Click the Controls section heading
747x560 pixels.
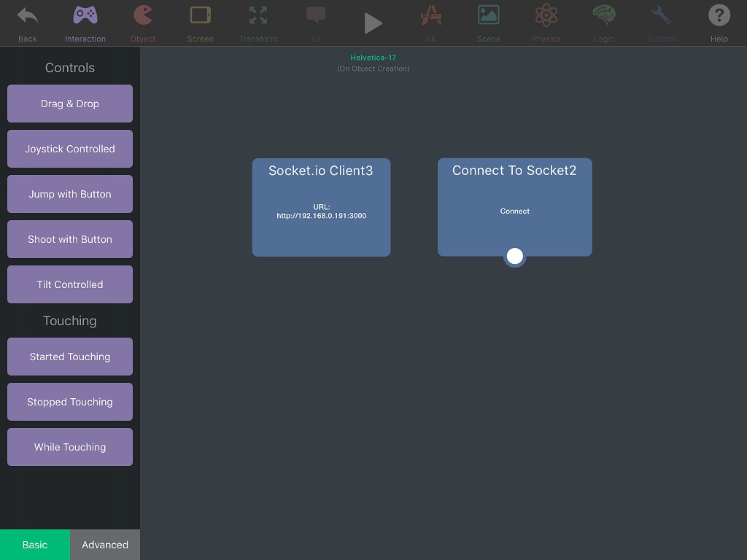(x=70, y=68)
